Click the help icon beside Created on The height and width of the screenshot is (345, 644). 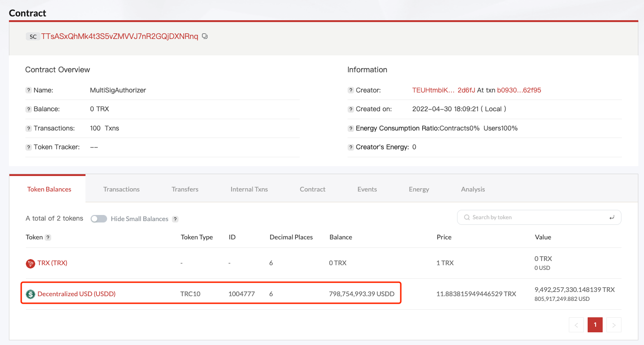click(351, 109)
